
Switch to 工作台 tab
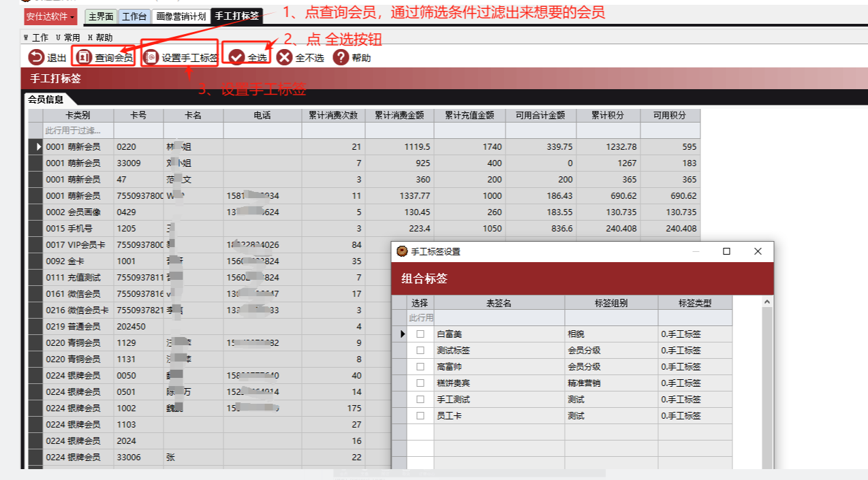[134, 16]
